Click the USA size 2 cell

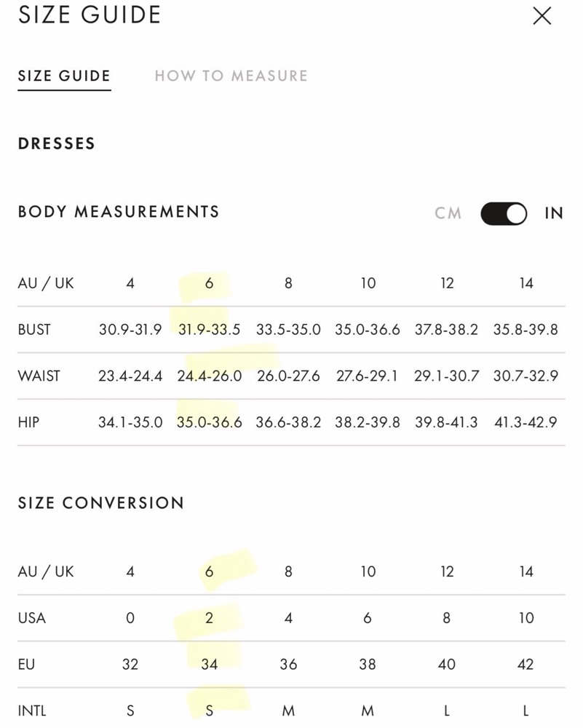[x=210, y=617]
